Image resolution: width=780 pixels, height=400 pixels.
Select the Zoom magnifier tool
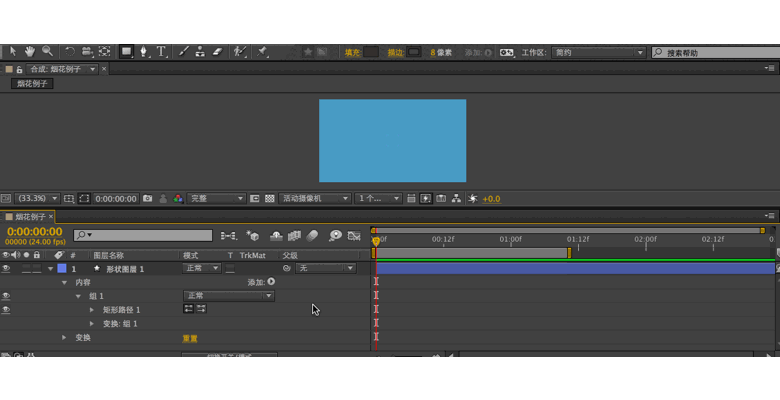[47, 51]
